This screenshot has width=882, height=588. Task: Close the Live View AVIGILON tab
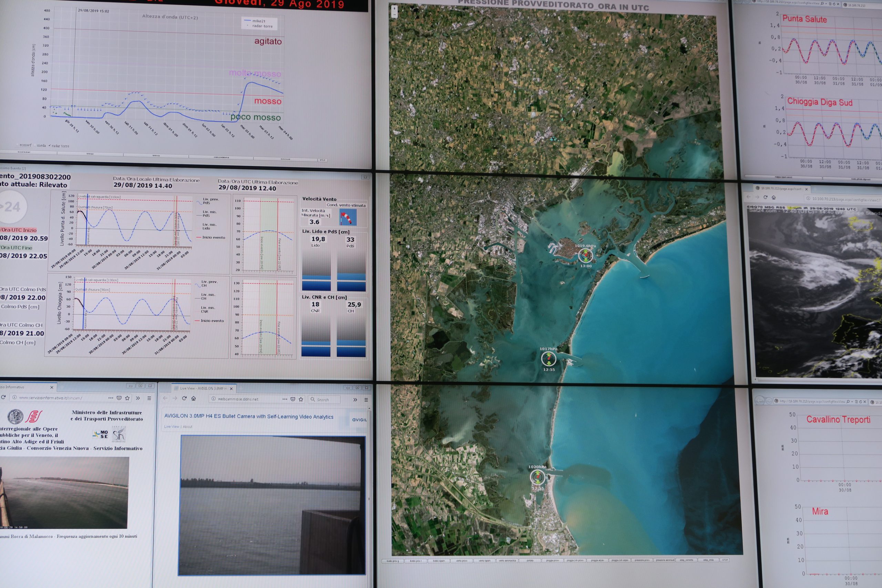232,389
